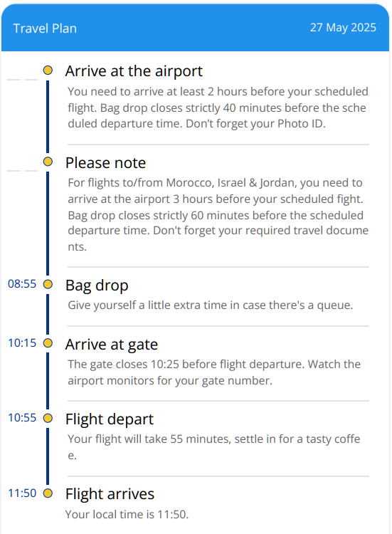This screenshot has width=392, height=534.
Task: Select the Please note heading
Action: pos(105,163)
